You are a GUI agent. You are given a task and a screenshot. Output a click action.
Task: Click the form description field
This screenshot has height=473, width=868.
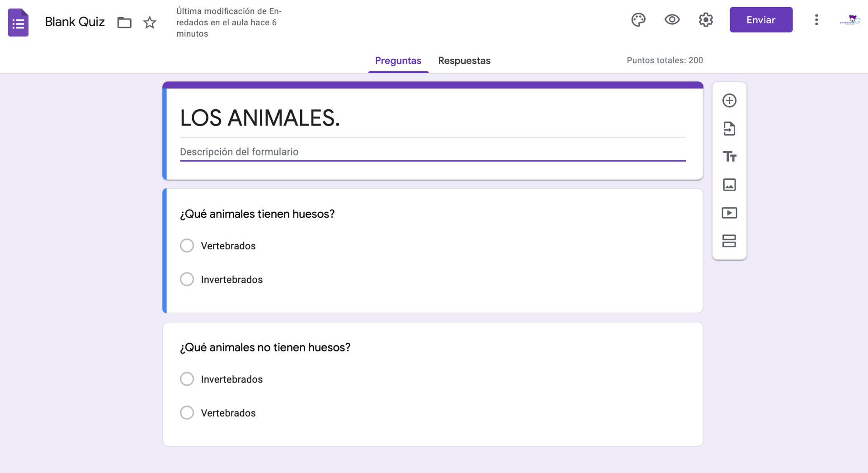pos(432,152)
